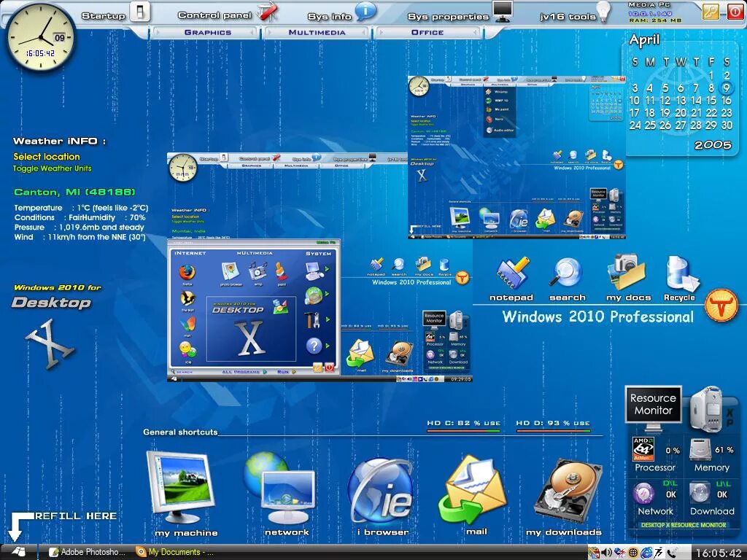Click the Desktop X logo

coord(50,344)
